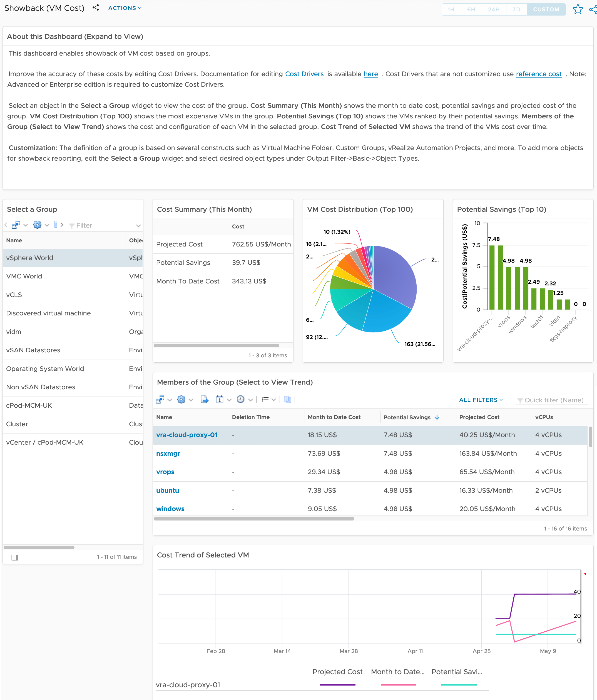
Task: Select the Discovered virtual machine group
Action: [73, 313]
